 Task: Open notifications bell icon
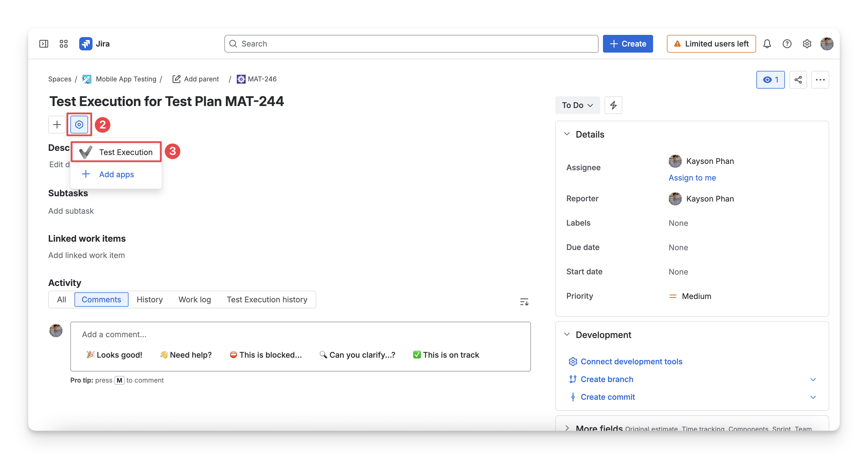[x=767, y=44]
